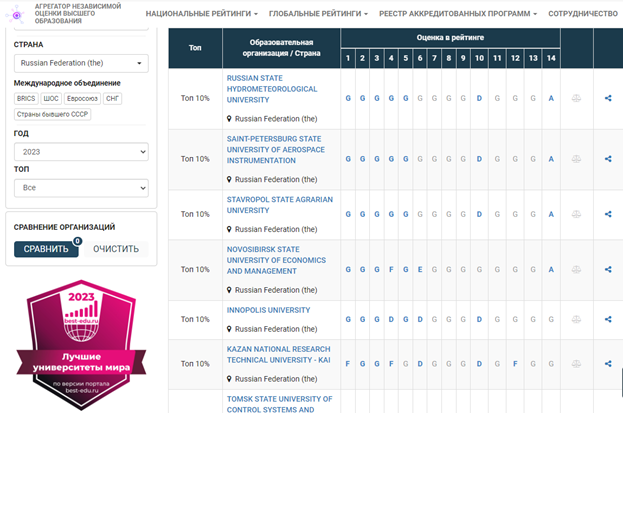
Task: Add Stavropol State Agrarian University to comparison
Action: tap(576, 214)
